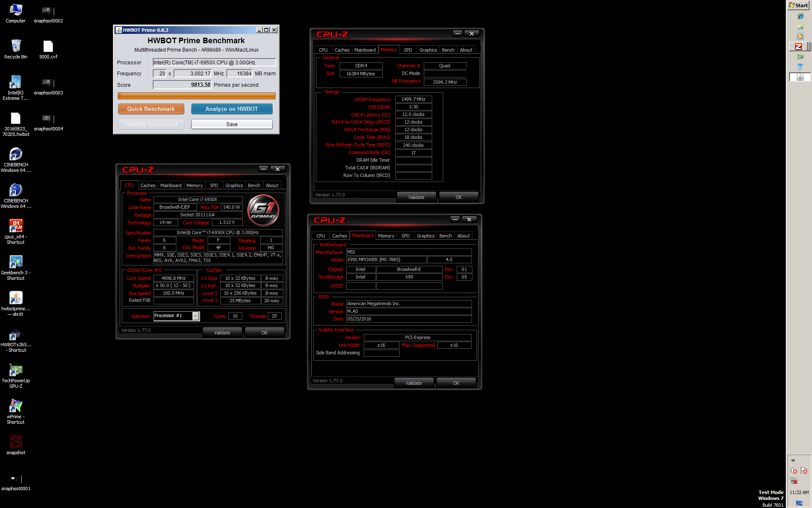Screen dimensions: 812x508
Task: Click the Windows Start button
Action: tap(798, 5)
